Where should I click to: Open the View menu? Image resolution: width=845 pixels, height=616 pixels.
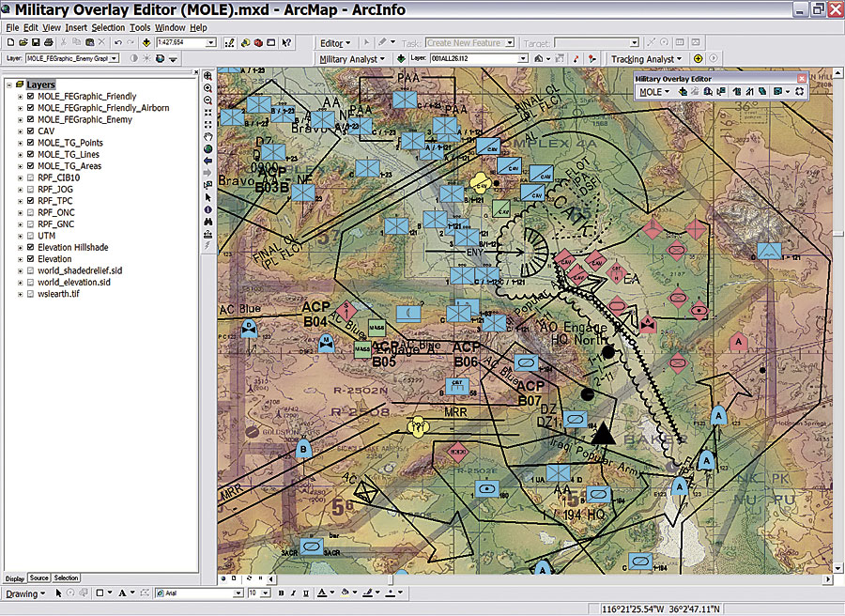pos(52,27)
